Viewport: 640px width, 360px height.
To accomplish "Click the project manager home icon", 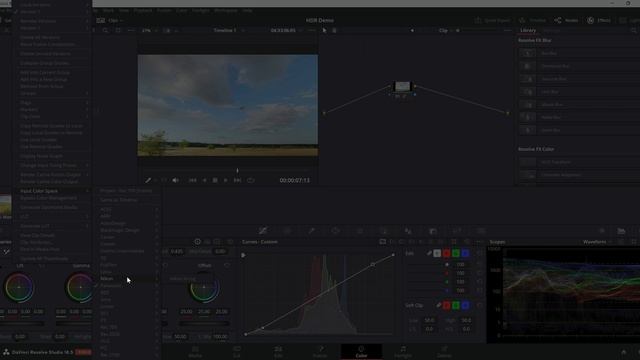I will 624,352.
